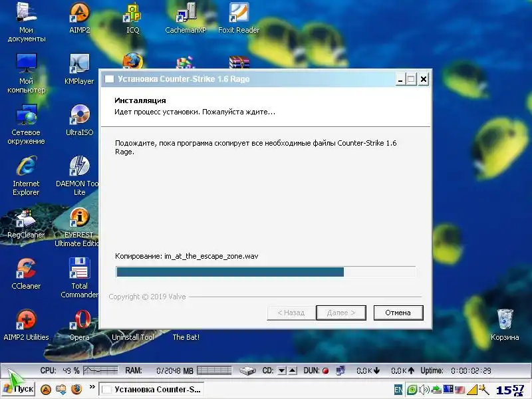This screenshot has height=399, width=532.
Task: Click the CD down arrow in info bar
Action: (x=281, y=370)
